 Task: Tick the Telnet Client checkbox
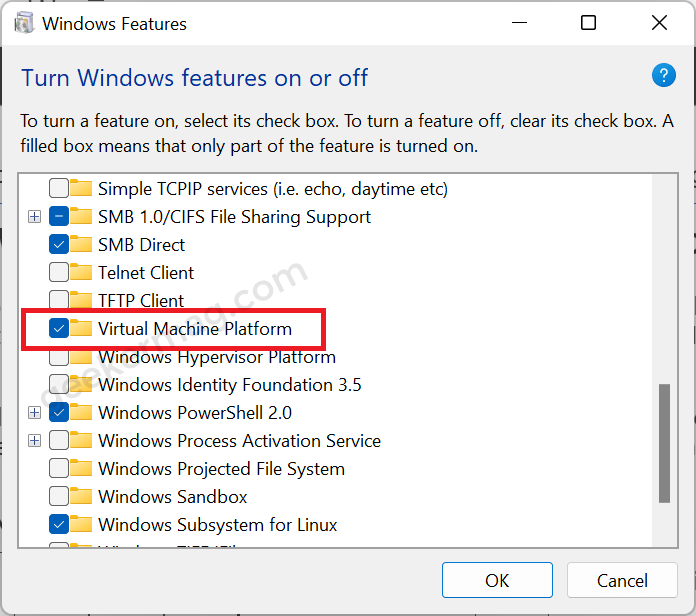pos(59,272)
